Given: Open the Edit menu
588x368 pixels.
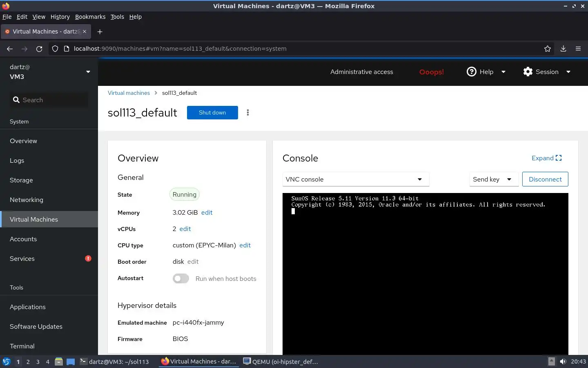Looking at the screenshot, I should pos(22,17).
